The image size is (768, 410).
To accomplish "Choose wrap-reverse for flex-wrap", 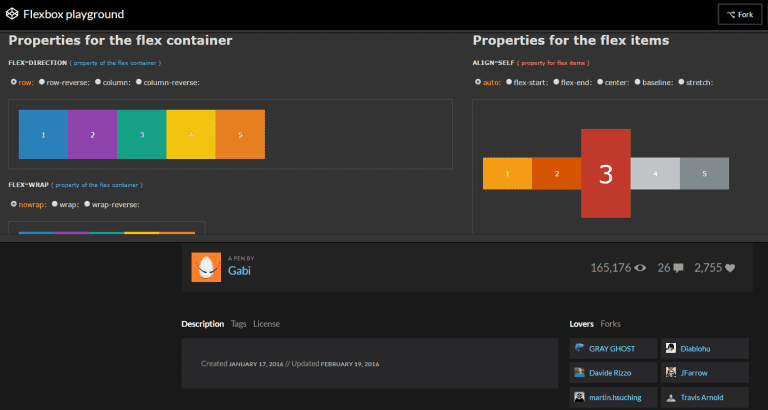I will (x=88, y=204).
